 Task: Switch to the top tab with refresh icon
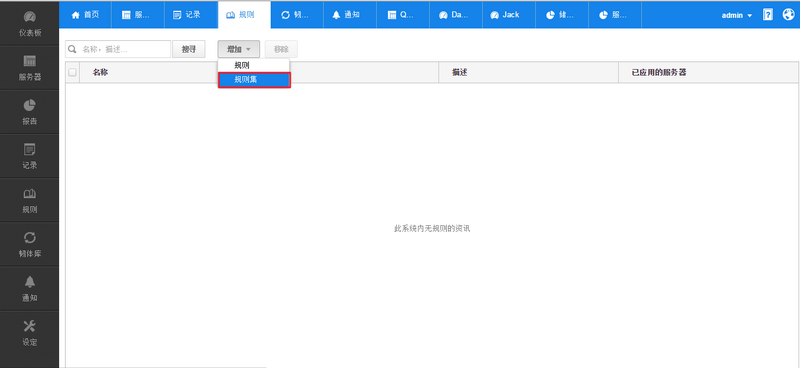click(x=297, y=15)
